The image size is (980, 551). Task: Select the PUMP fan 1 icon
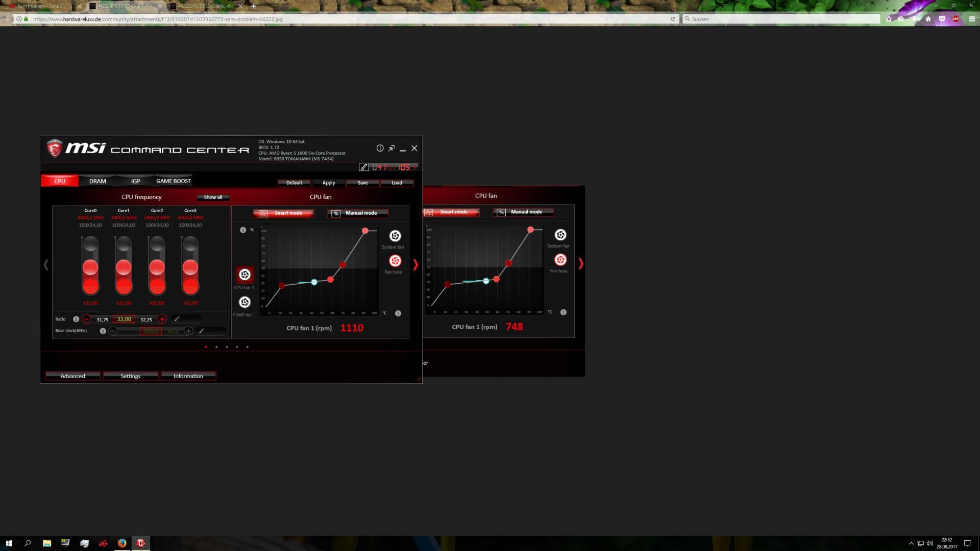(x=244, y=302)
